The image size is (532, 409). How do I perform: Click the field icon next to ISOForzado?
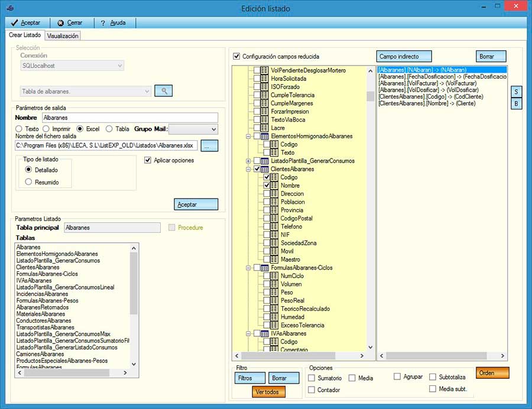pyautogui.click(x=265, y=87)
